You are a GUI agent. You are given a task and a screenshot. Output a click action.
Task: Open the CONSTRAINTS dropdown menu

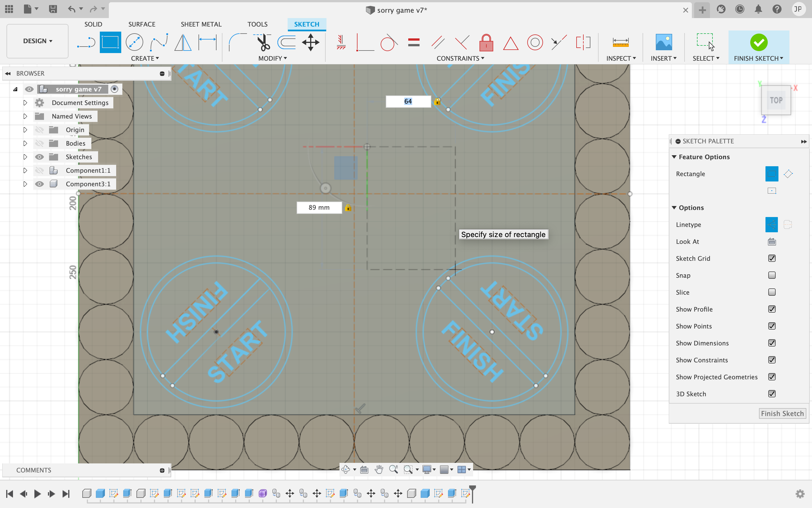click(460, 58)
